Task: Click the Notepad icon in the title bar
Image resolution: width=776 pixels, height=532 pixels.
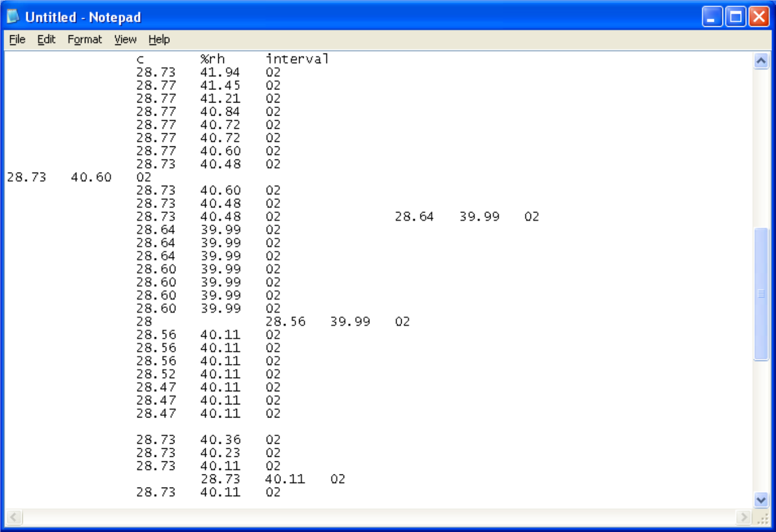Action: point(14,17)
